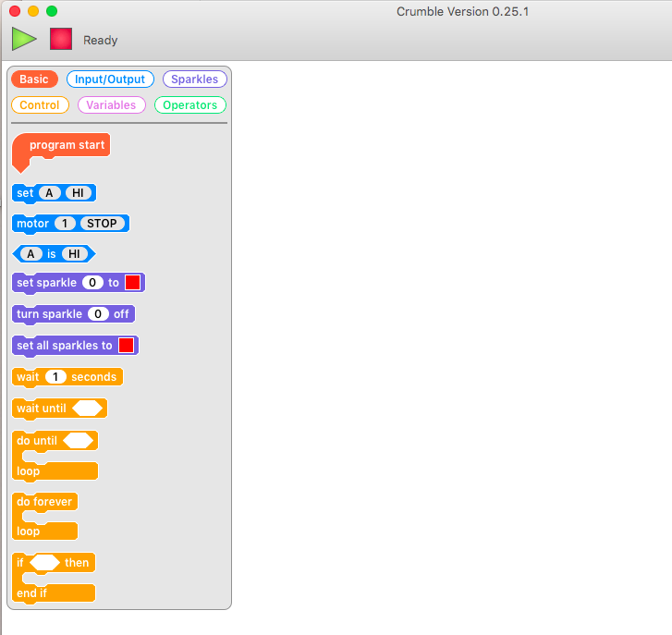Image resolution: width=672 pixels, height=635 pixels.
Task: Open the Sparkles blocks category
Action: tap(194, 79)
